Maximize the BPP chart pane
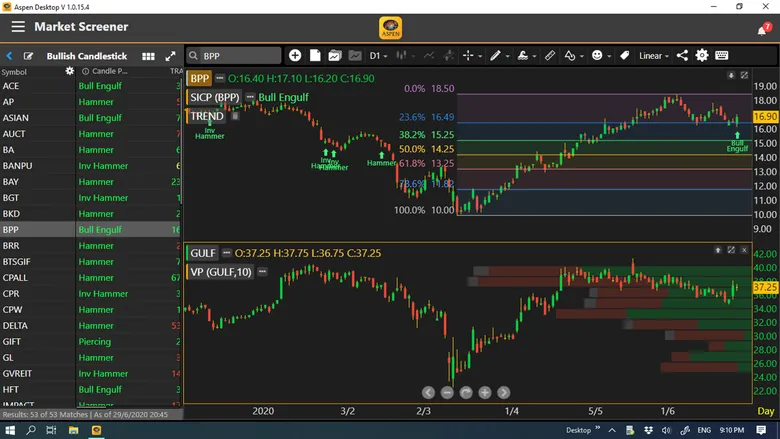 [x=744, y=76]
